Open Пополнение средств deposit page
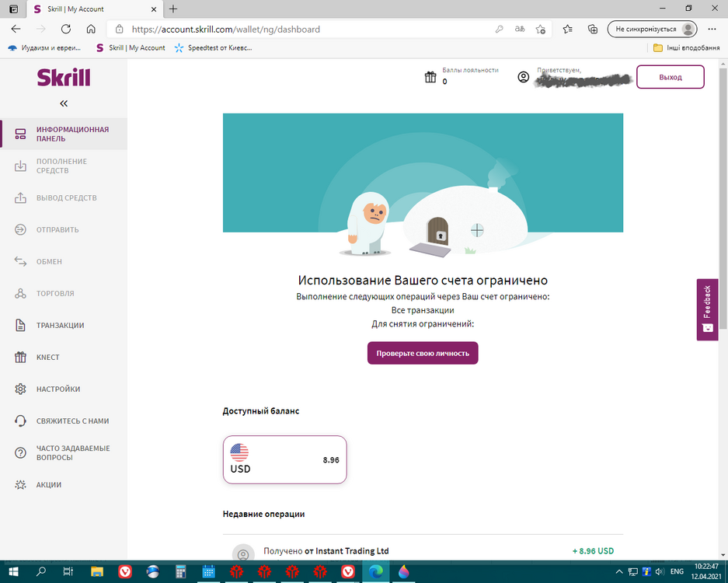The width and height of the screenshot is (728, 583). (x=64, y=166)
